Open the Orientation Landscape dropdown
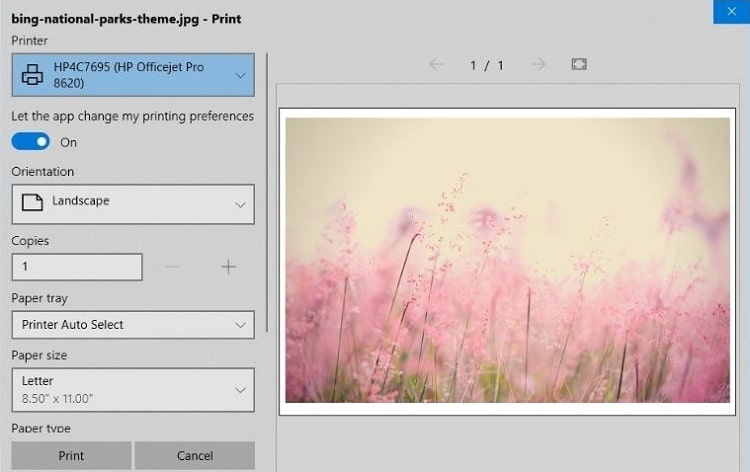 coord(133,204)
